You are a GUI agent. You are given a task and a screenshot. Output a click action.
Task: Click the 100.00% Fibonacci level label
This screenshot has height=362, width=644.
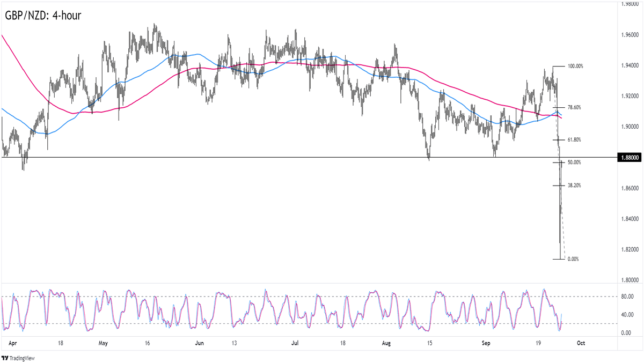click(575, 66)
